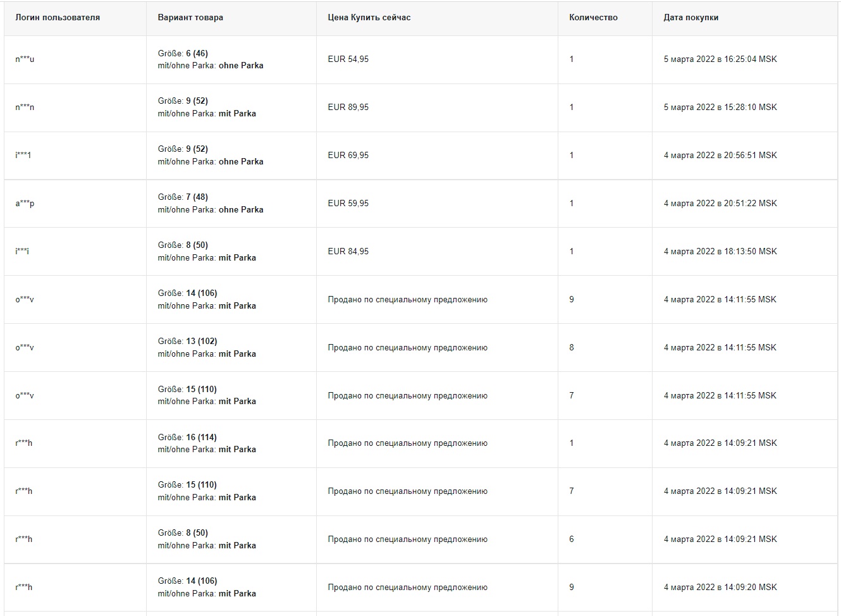This screenshot has width=841, height=616.
Task: Click the price EUR 54,95
Action: (348, 59)
